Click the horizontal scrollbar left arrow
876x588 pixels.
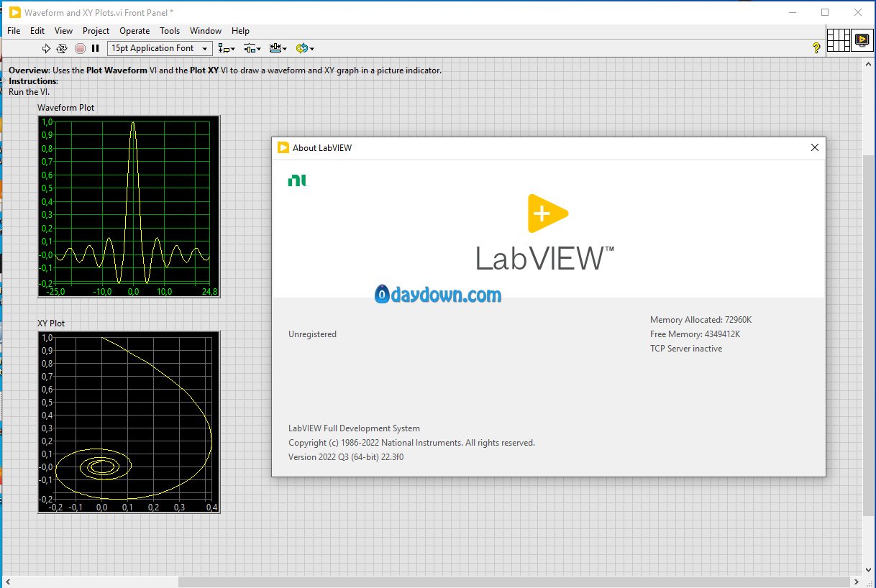[6, 581]
